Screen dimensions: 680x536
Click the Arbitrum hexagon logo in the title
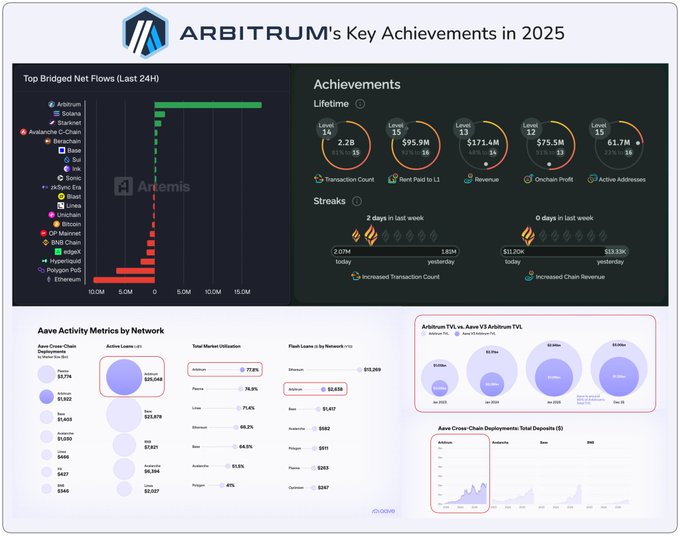click(145, 33)
